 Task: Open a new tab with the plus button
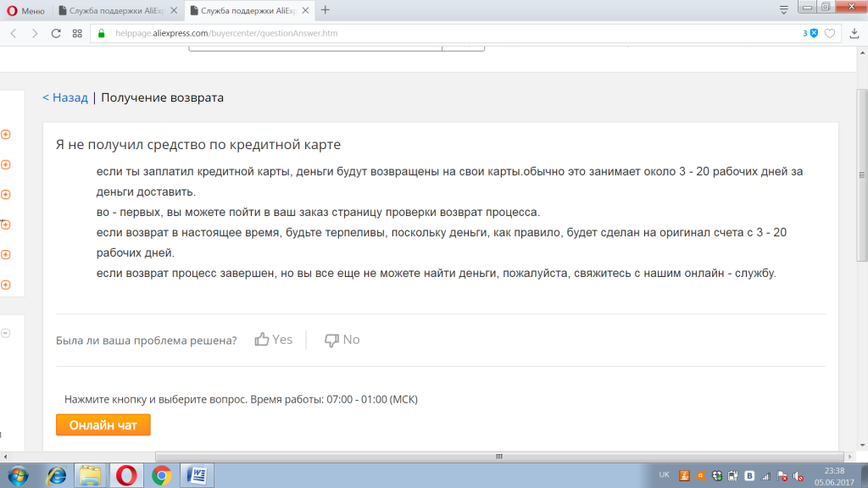(325, 10)
